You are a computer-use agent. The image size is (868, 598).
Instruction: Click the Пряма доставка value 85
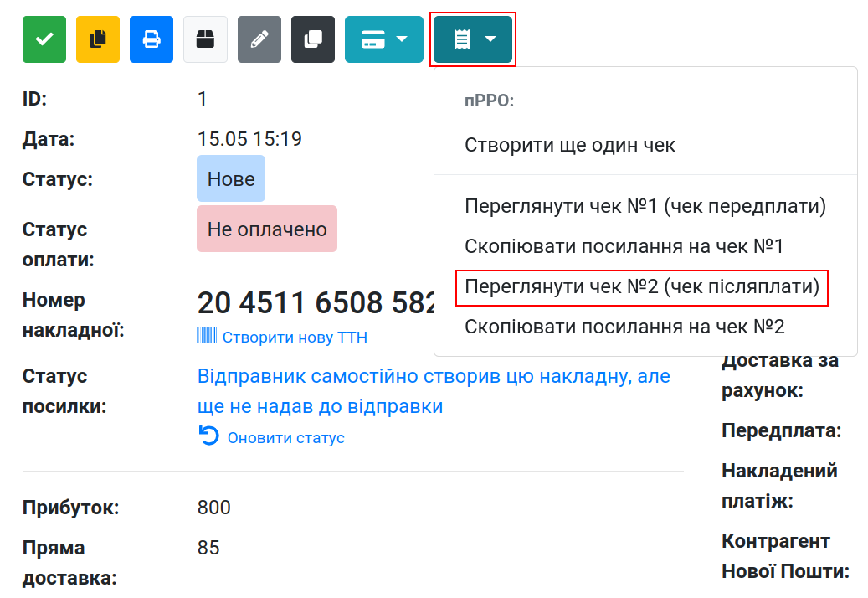pos(208,548)
